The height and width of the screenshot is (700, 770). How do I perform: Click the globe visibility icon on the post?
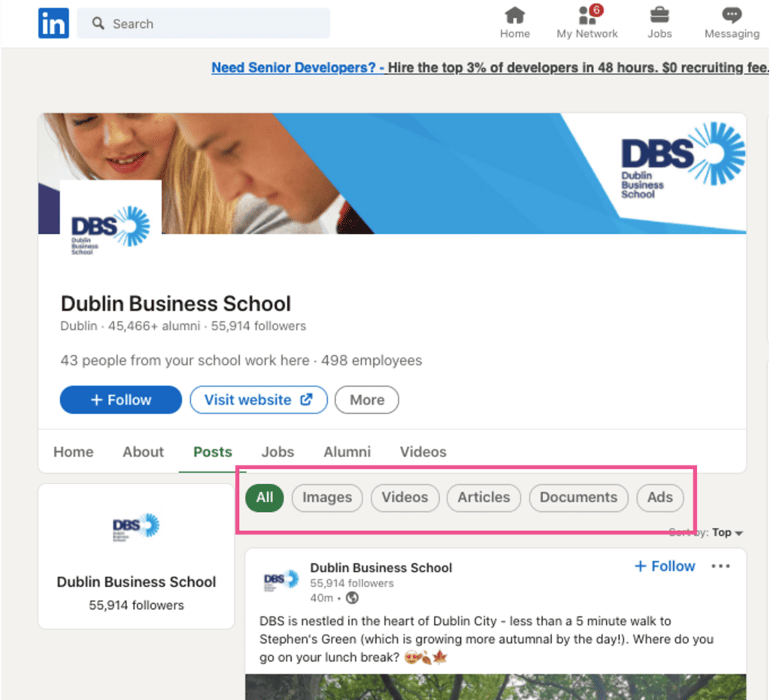(352, 598)
